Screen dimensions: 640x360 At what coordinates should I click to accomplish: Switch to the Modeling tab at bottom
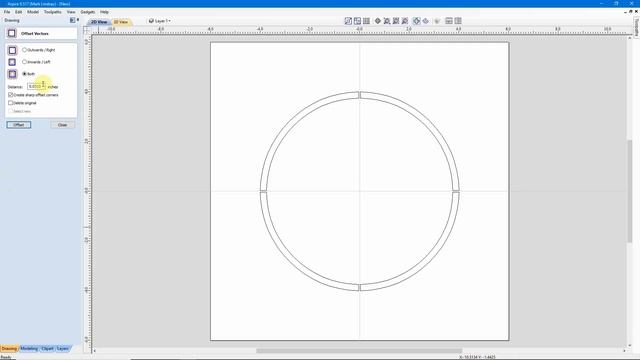tap(29, 349)
